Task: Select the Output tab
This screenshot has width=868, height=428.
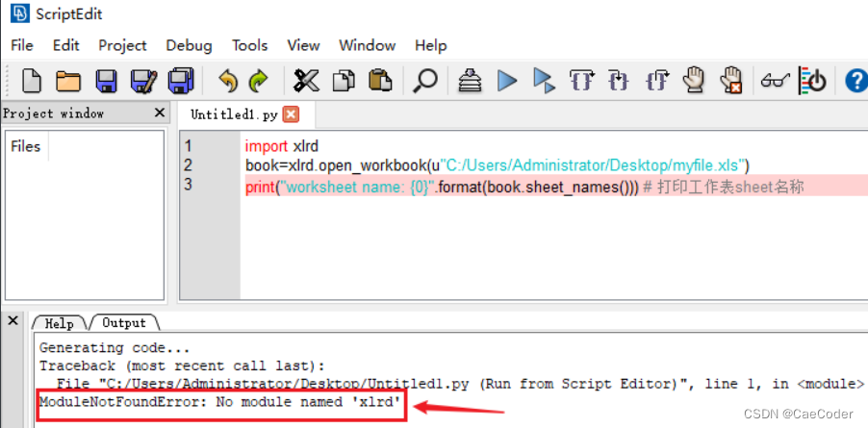Action: 123,323
